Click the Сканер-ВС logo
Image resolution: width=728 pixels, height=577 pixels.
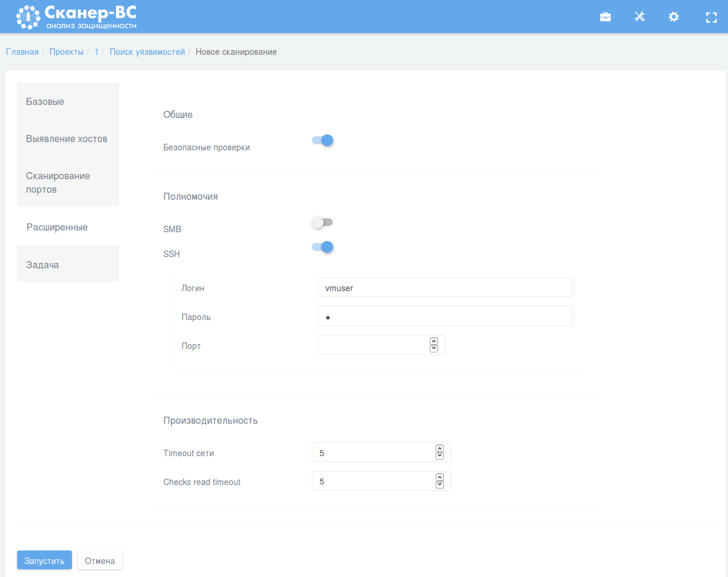pyautogui.click(x=77, y=17)
